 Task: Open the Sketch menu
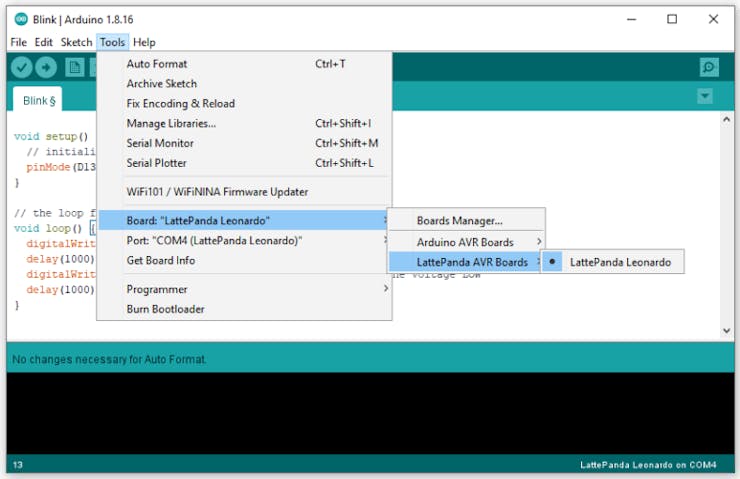76,42
